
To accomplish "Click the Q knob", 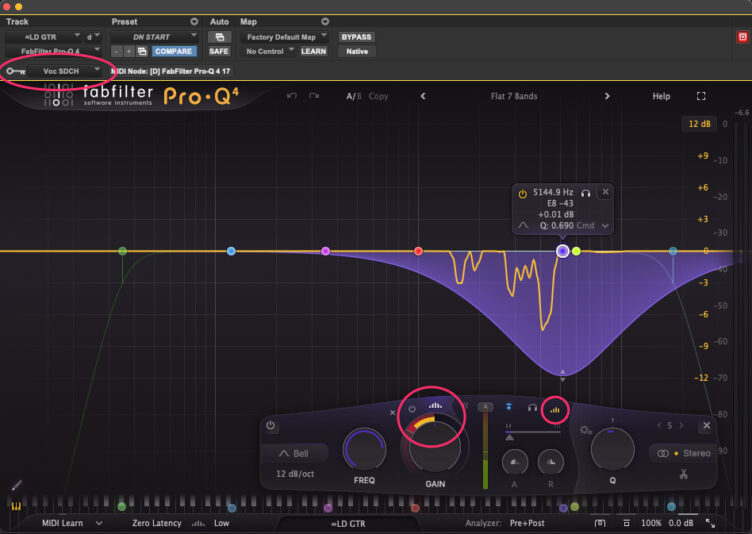I will click(x=612, y=450).
